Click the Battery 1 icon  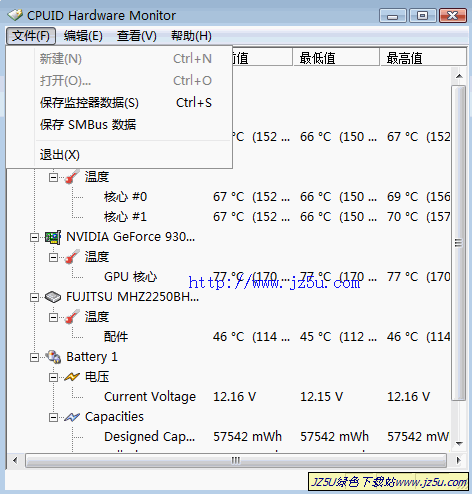click(x=53, y=357)
